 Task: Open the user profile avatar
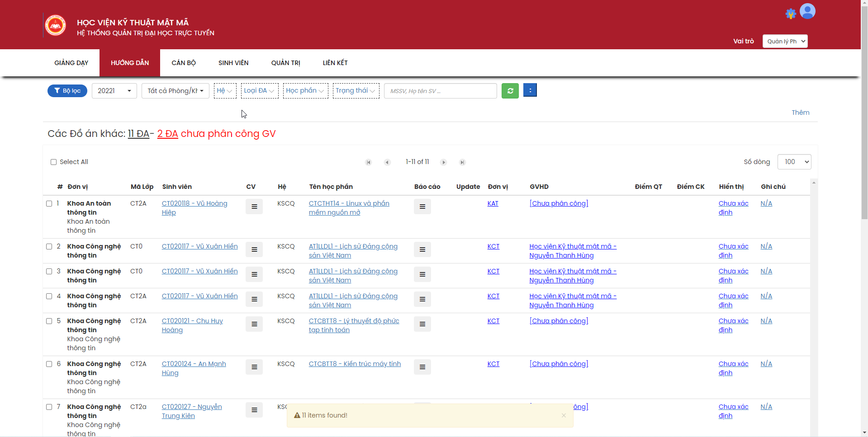pyautogui.click(x=807, y=11)
